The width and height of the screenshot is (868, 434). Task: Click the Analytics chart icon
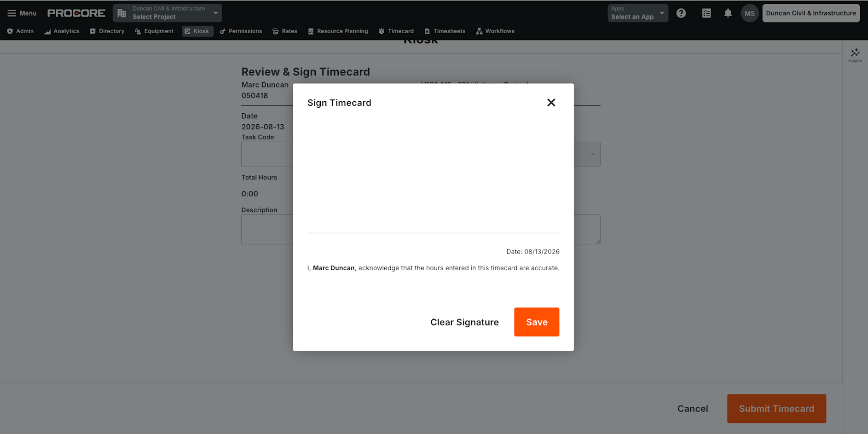[x=47, y=31]
